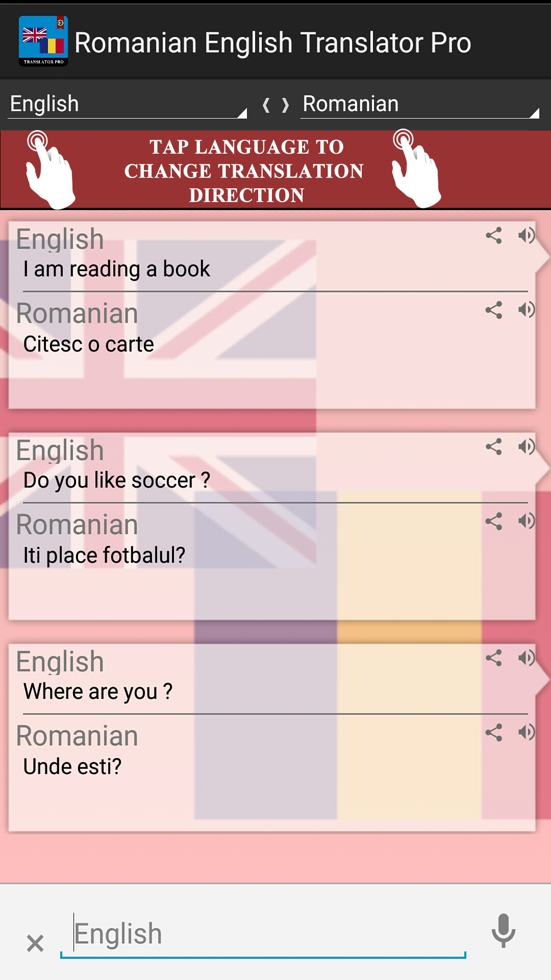
Task: Share the Romanian translation 'Iti place fotbalul?'
Action: (x=493, y=521)
